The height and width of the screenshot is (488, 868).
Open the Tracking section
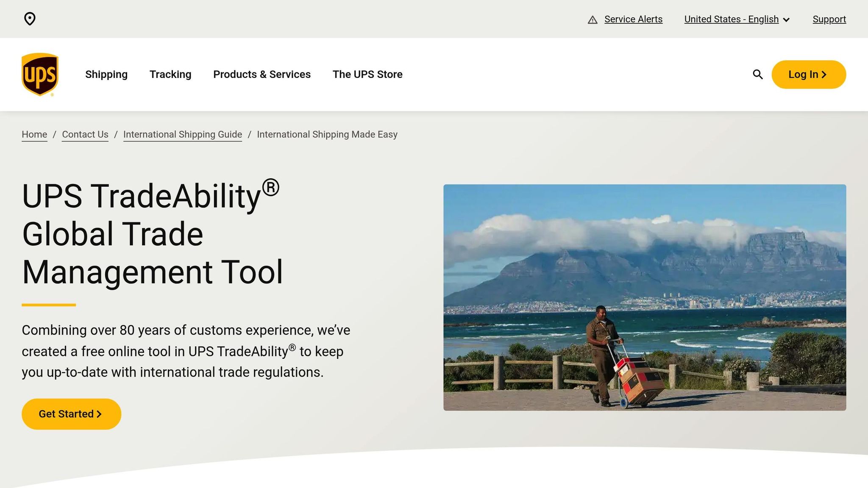[x=170, y=74]
